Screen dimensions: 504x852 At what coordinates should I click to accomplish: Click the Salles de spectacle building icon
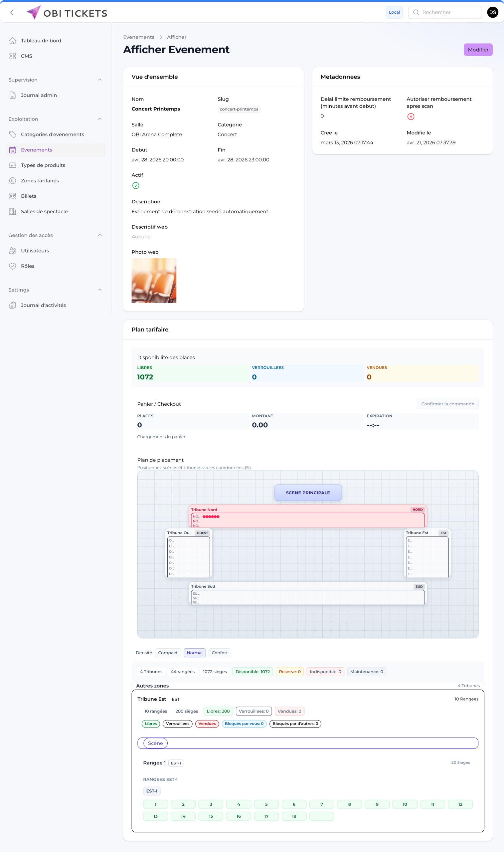13,211
